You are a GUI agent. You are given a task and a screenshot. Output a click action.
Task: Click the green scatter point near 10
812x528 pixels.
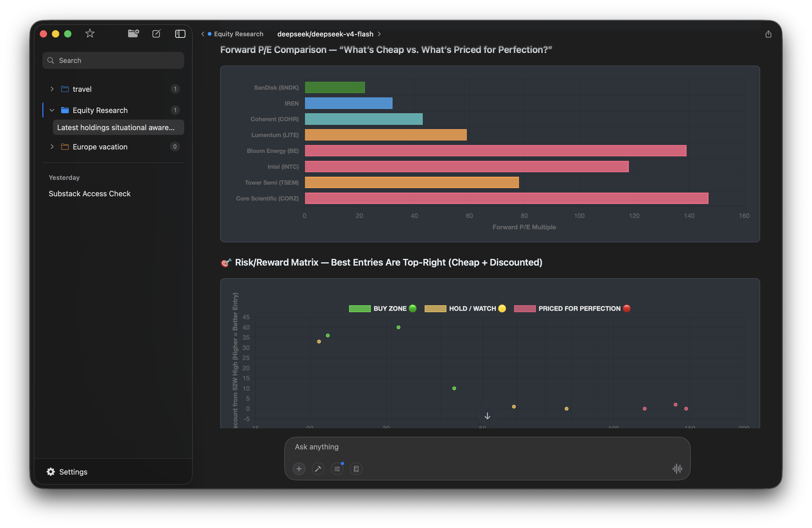(454, 389)
